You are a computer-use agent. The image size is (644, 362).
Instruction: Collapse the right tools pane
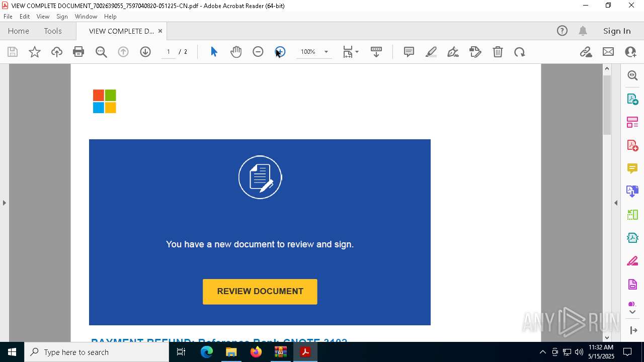pyautogui.click(x=616, y=203)
